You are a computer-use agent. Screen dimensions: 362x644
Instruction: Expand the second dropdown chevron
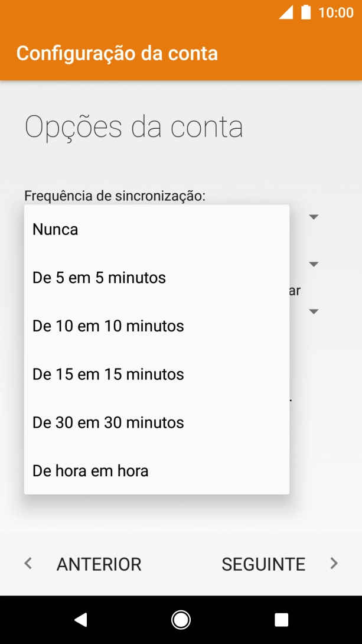coord(314,264)
